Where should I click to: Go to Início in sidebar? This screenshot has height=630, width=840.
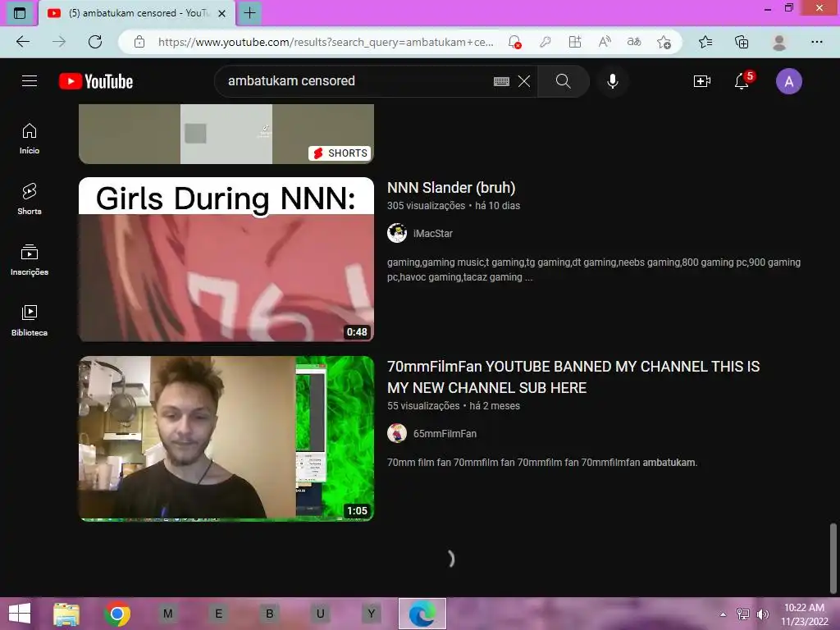pyautogui.click(x=30, y=139)
